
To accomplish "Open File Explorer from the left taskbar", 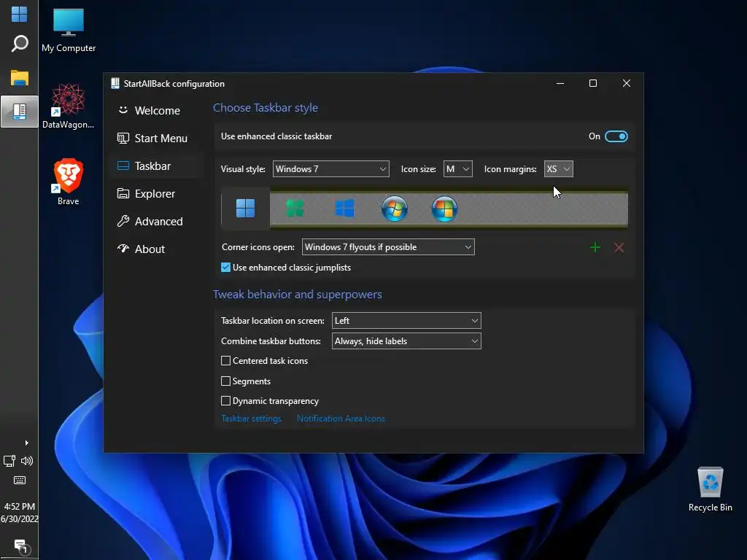I will (x=19, y=77).
